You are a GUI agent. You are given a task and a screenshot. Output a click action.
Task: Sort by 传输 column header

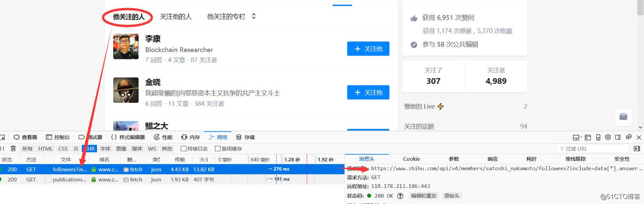pos(180,160)
